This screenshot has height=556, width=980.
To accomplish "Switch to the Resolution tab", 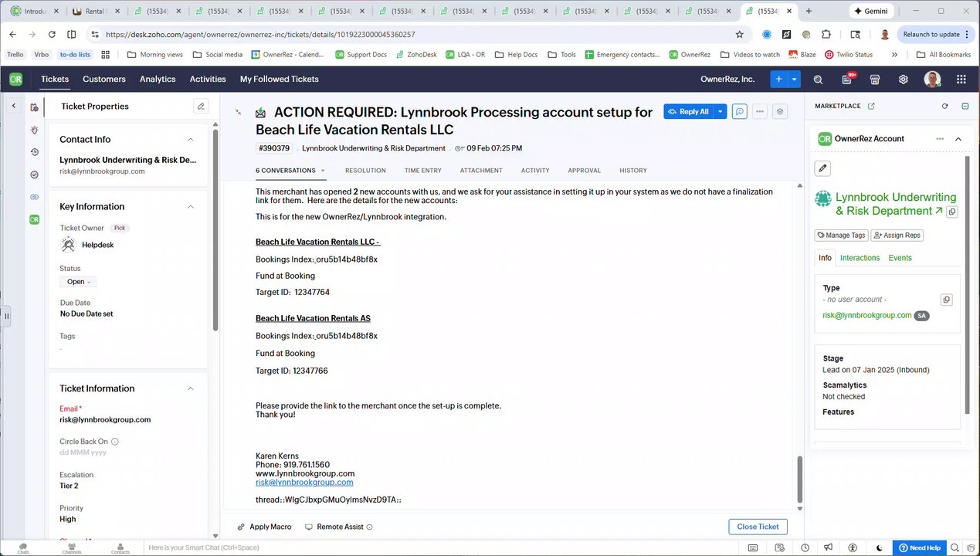I will point(365,171).
